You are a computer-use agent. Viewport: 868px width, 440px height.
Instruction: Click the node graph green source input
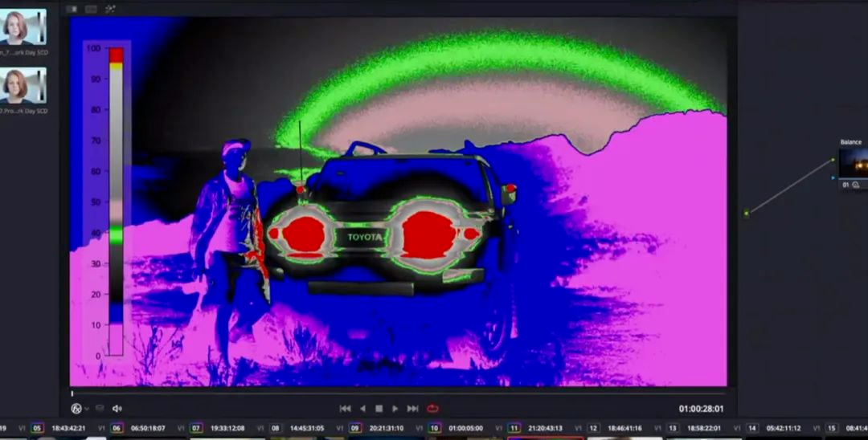click(x=746, y=214)
